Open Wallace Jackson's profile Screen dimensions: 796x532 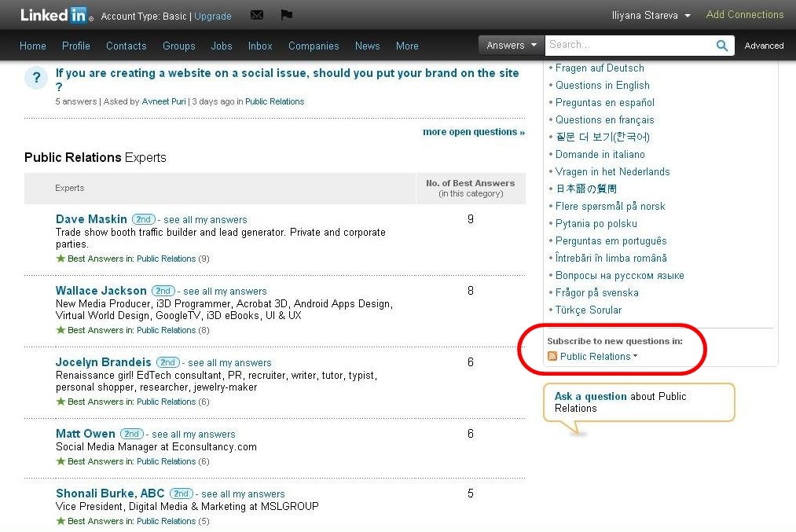pyautogui.click(x=101, y=291)
